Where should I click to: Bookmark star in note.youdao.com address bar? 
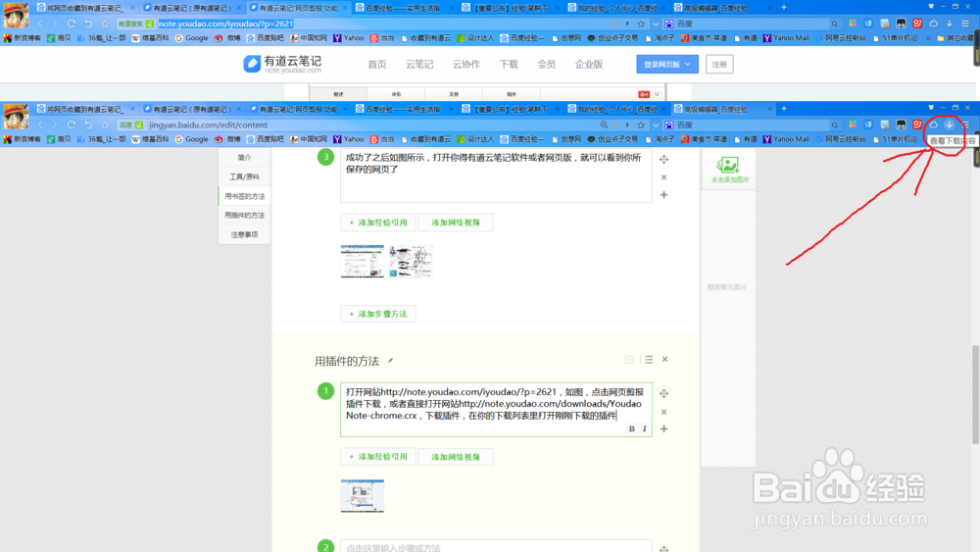[x=641, y=24]
